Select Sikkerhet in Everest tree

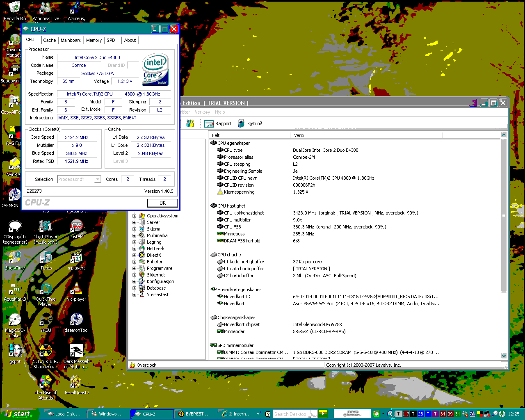point(156,275)
